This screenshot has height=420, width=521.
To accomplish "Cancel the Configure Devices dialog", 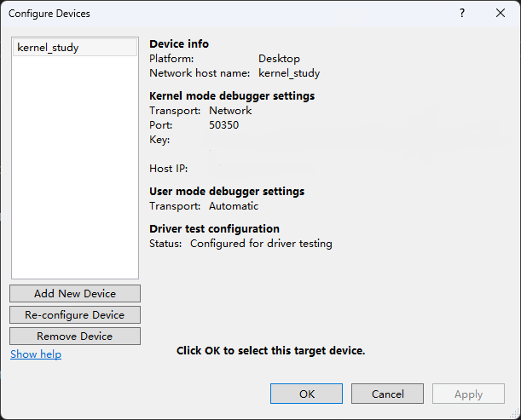I will click(x=388, y=394).
